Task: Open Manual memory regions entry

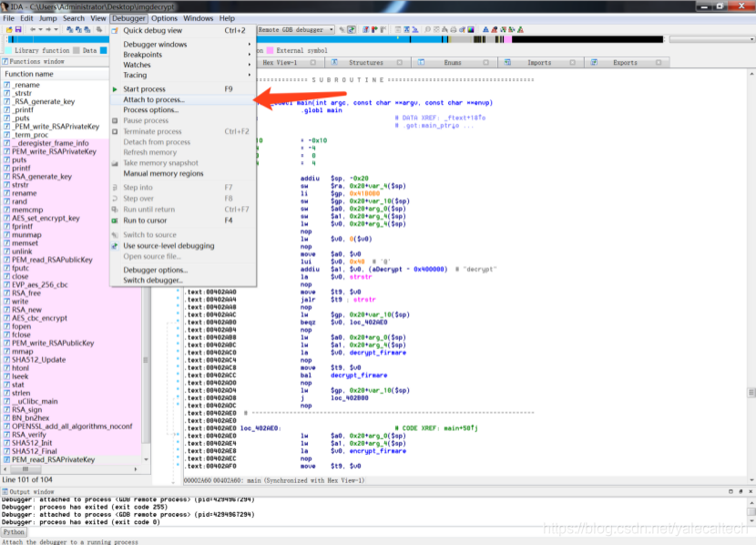Action: pos(183,174)
